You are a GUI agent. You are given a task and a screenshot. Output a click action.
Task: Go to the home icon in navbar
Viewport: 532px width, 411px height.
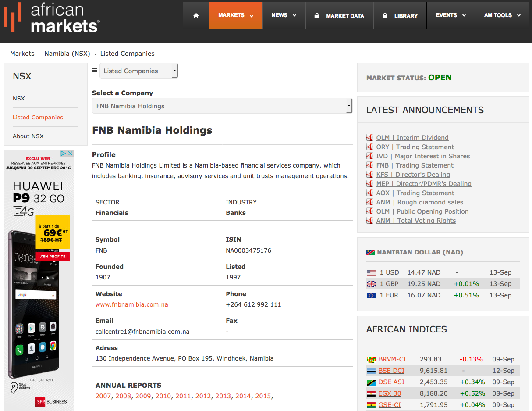196,16
